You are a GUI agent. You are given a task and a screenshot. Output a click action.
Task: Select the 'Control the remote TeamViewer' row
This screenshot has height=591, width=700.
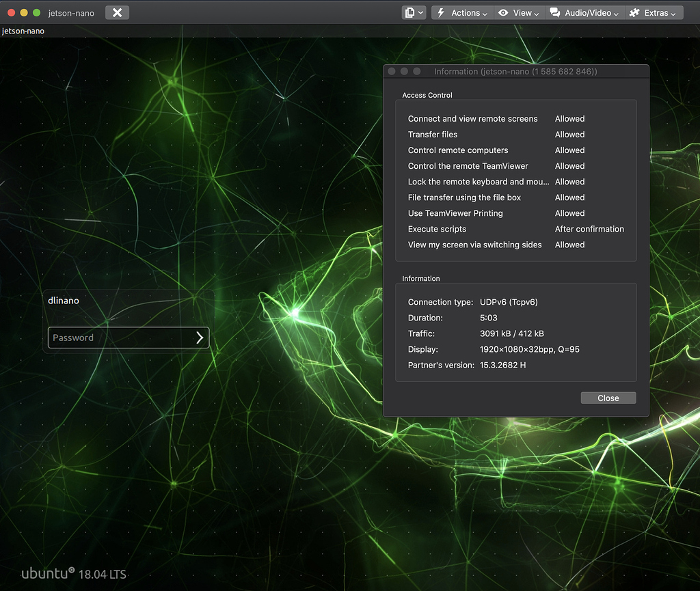pyautogui.click(x=515, y=166)
